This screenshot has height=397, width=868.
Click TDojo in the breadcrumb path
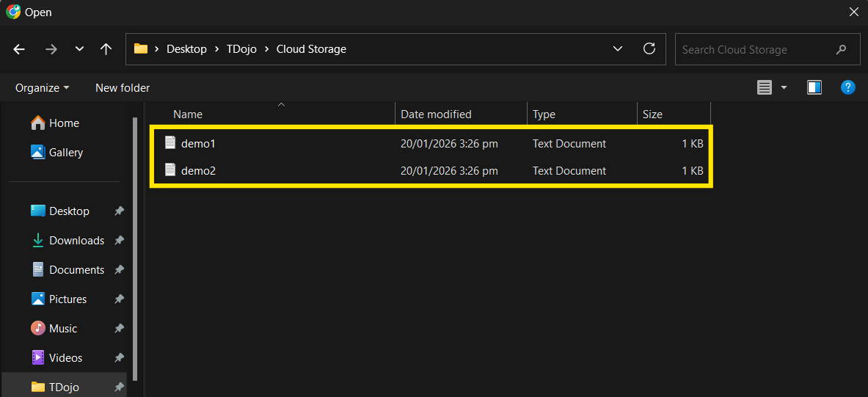coord(241,49)
